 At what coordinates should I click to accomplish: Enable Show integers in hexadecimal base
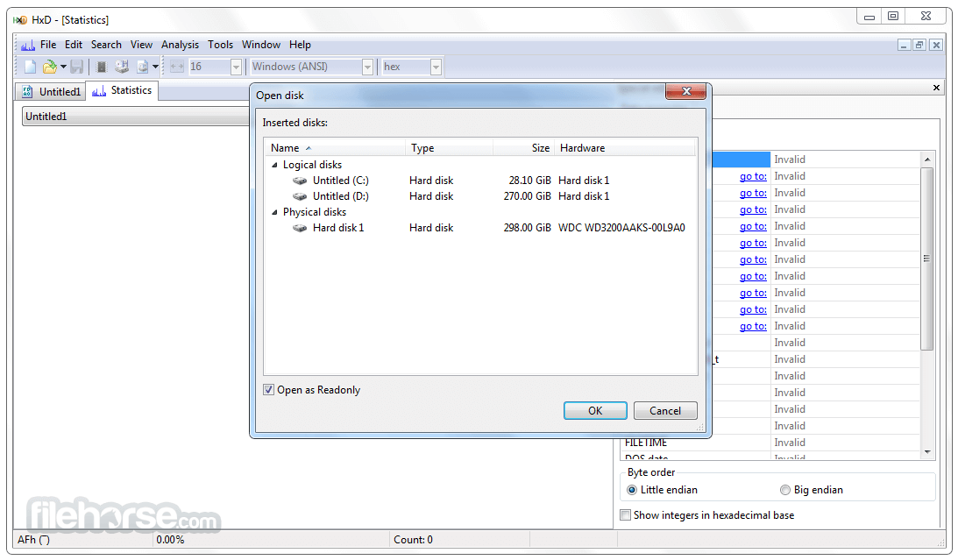pyautogui.click(x=625, y=515)
